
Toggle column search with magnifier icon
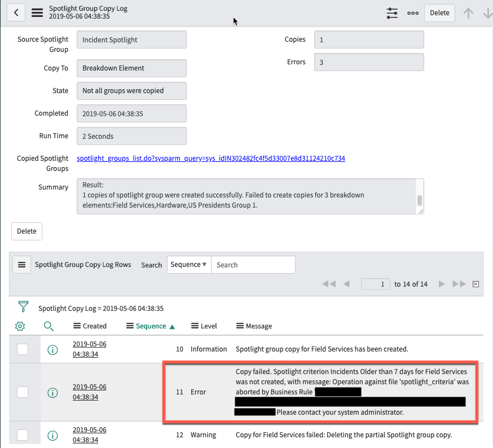click(49, 326)
